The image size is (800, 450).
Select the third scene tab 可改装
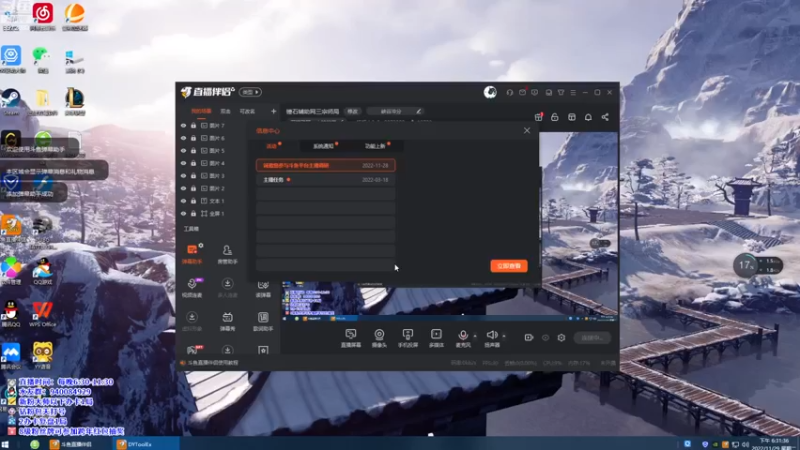247,111
